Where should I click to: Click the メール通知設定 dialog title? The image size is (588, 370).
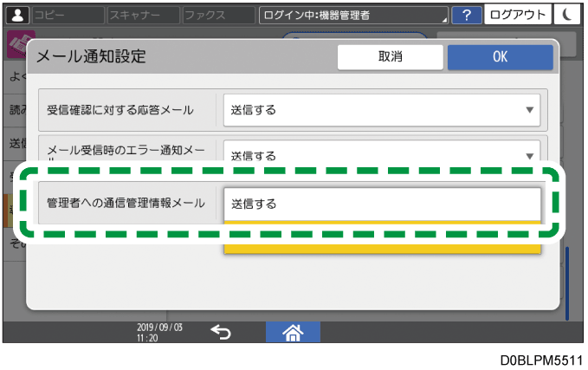(91, 56)
